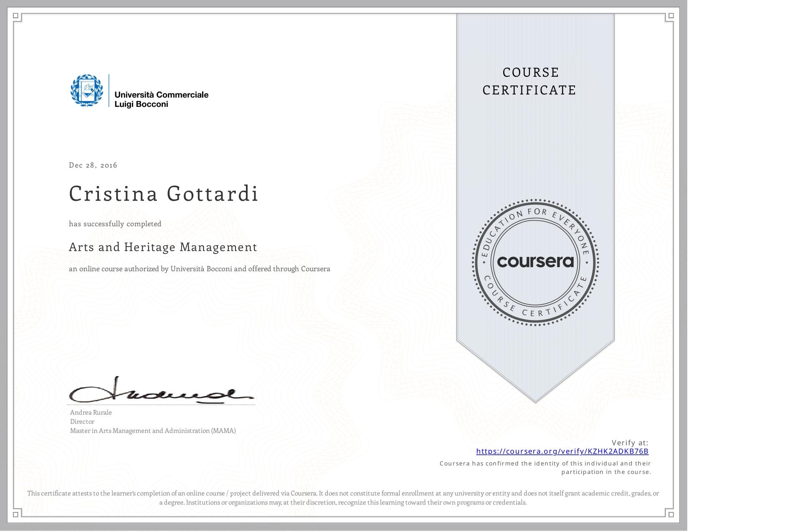This screenshot has width=795, height=532.
Task: Select the course title 'Arts and Heritage Management'
Action: pyautogui.click(x=163, y=247)
